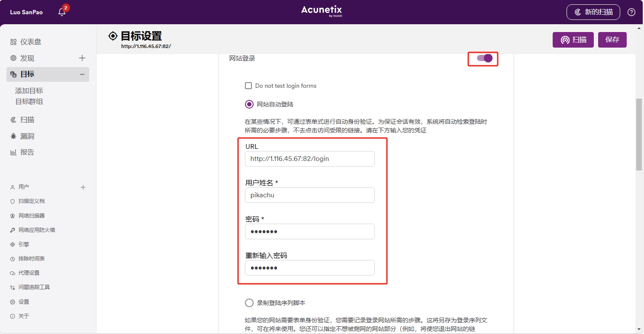Click the 新的扫描 button

(593, 12)
